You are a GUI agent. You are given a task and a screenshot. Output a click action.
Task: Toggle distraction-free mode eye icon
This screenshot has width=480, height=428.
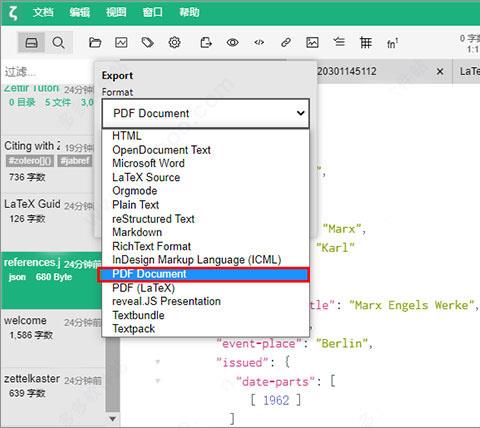(232, 43)
